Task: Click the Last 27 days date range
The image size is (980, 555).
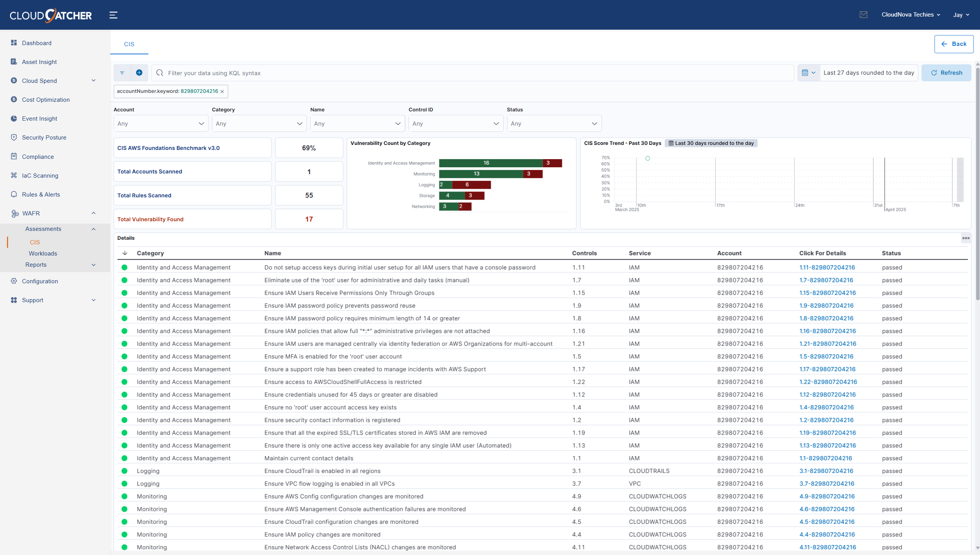Action: 869,73
